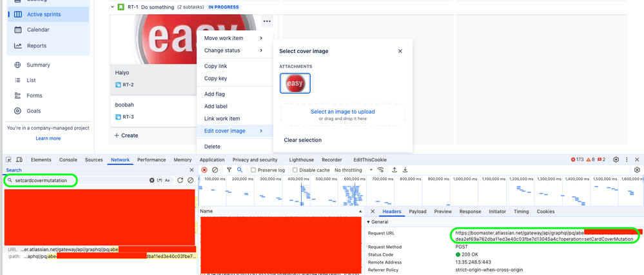Click the Create button under cards
This screenshot has width=644, height=275.
(126, 135)
